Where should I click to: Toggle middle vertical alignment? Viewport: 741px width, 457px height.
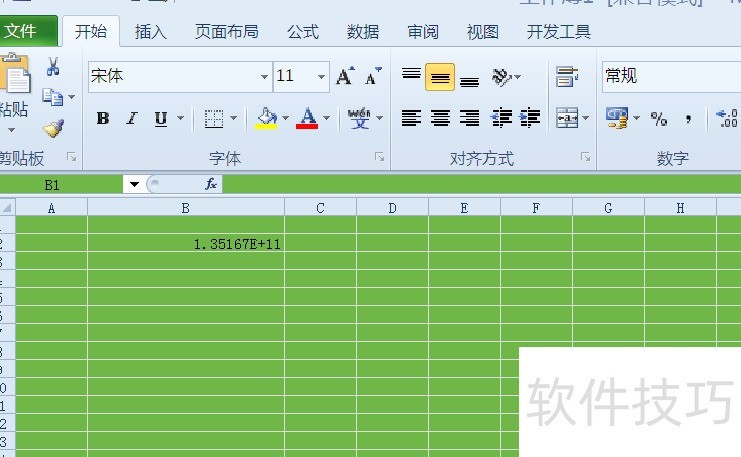pyautogui.click(x=440, y=77)
